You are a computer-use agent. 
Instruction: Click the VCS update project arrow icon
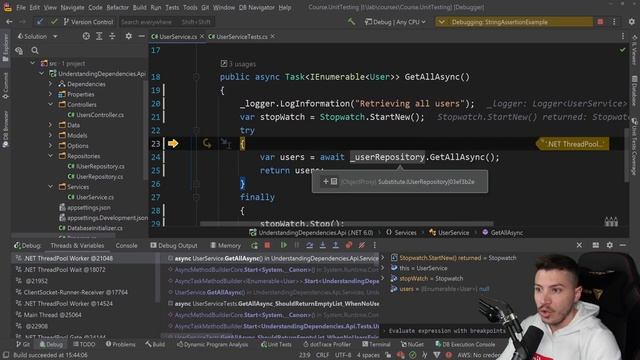coord(40,22)
